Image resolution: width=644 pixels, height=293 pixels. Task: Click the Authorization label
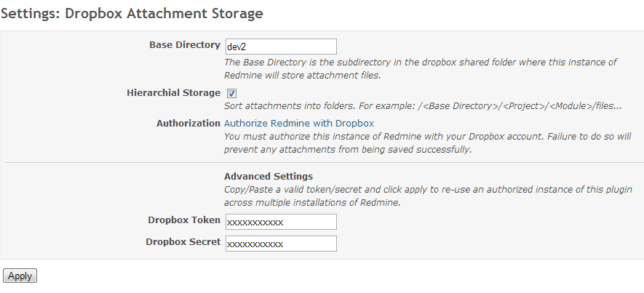tap(188, 124)
